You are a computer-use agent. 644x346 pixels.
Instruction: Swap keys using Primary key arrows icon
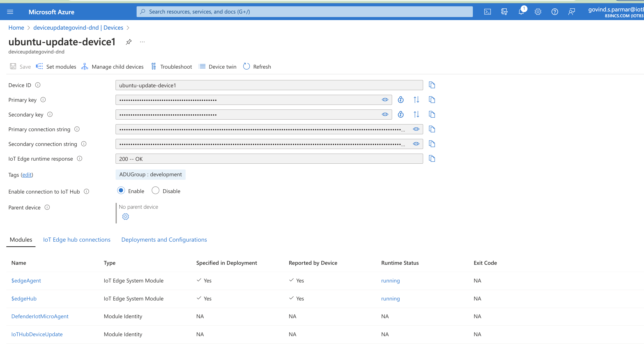(x=416, y=100)
